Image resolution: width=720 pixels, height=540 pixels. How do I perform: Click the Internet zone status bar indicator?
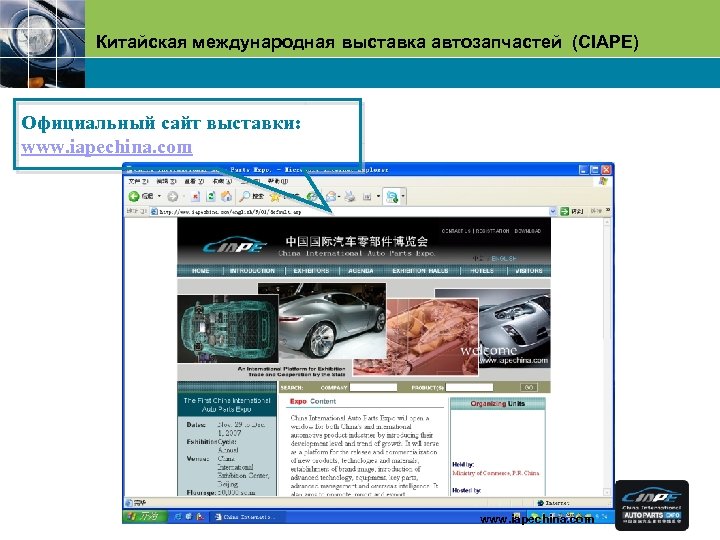coord(553,503)
